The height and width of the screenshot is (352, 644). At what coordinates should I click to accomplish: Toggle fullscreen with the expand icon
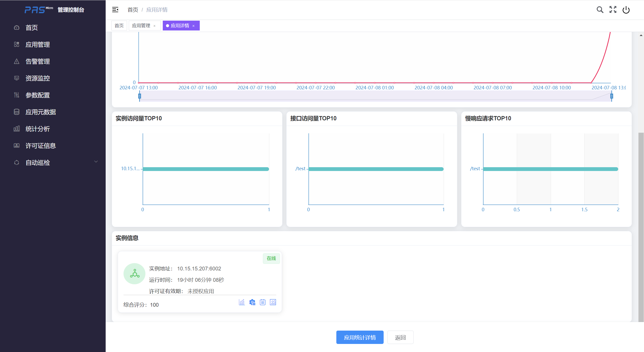point(613,10)
